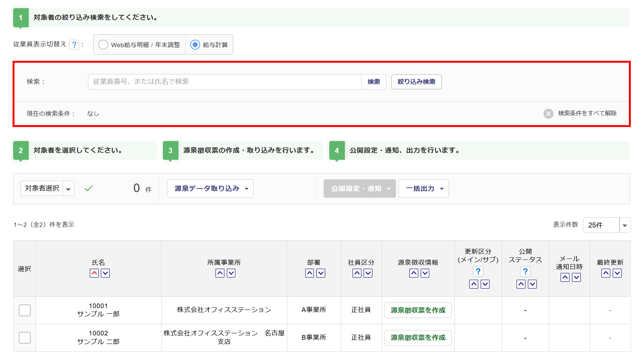Open help icon under 公開ステータス header
Viewport: 644px width, 356px height.
pos(525,272)
